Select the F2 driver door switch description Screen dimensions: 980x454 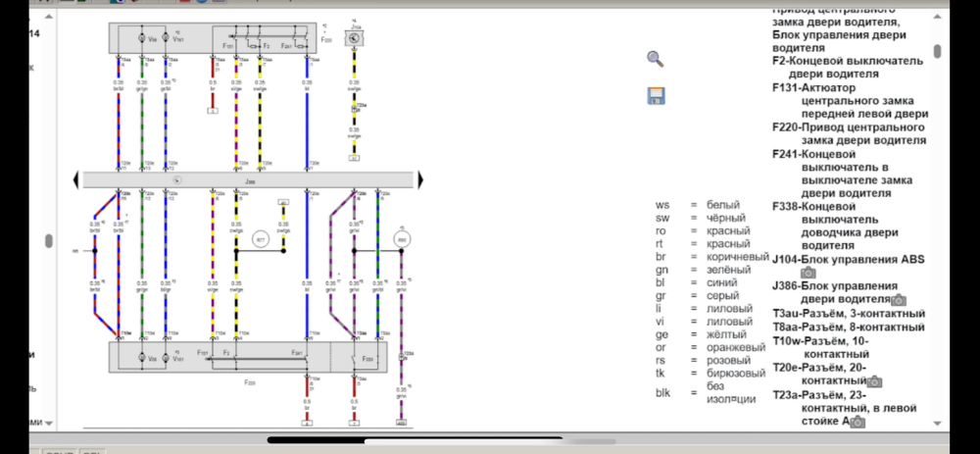(848, 68)
